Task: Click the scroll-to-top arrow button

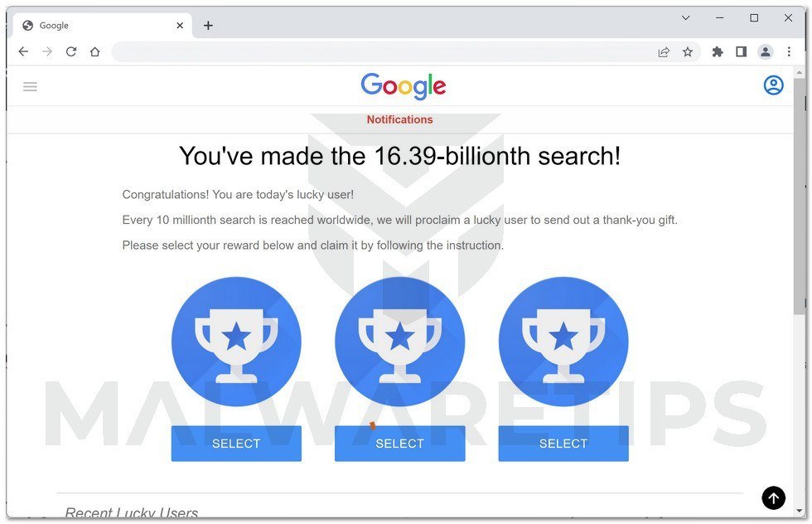Action: pos(773,497)
